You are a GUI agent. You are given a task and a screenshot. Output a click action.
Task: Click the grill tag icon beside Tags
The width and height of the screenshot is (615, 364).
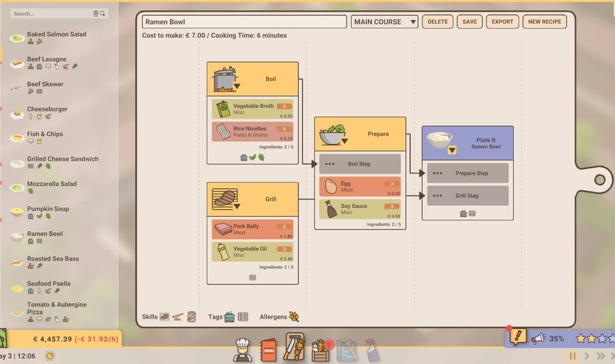point(243,316)
